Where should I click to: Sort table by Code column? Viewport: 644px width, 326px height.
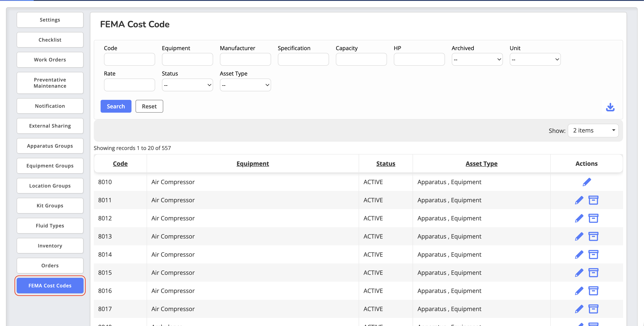120,164
